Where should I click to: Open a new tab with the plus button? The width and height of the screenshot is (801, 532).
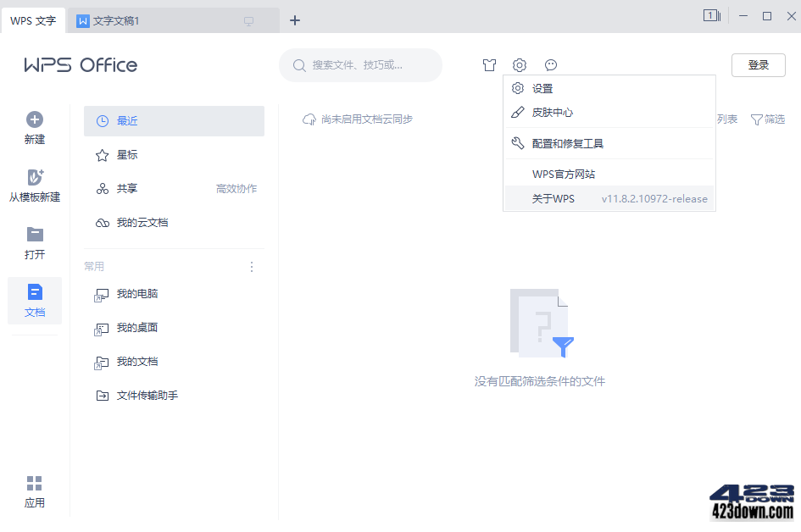click(x=295, y=19)
